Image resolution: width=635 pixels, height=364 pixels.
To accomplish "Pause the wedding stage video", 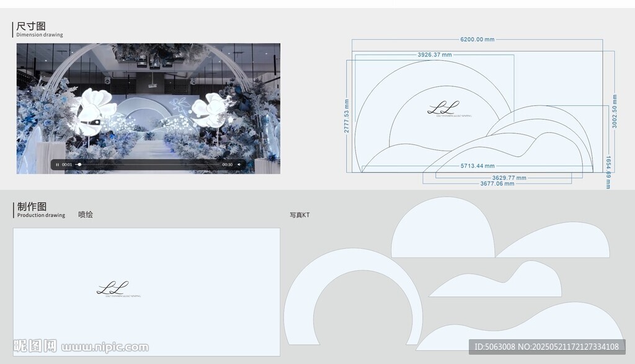I will click(x=57, y=165).
